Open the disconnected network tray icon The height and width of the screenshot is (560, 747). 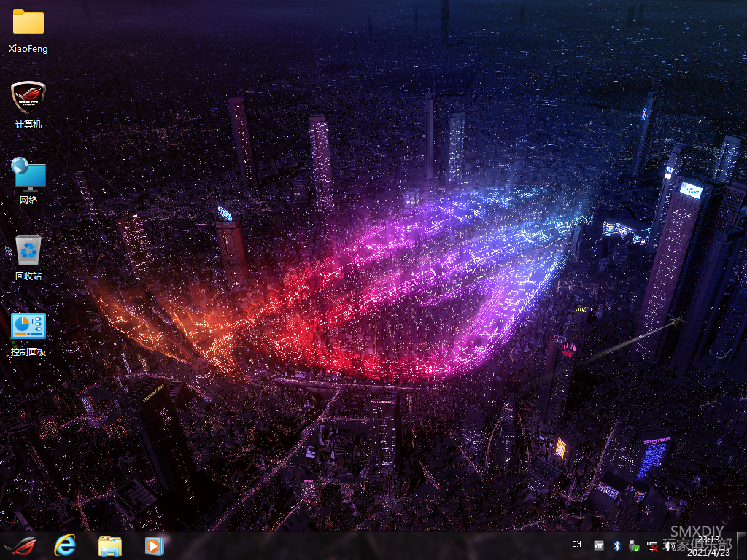pos(652,546)
